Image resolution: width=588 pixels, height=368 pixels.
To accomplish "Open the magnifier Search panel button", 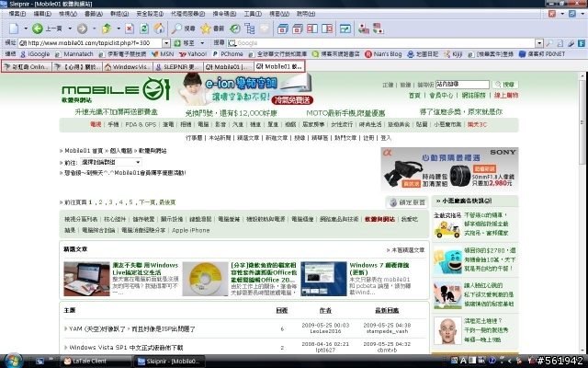I will [x=184, y=29].
